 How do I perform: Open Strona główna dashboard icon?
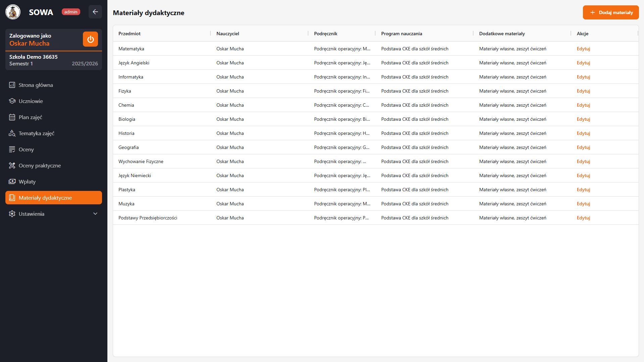click(x=12, y=85)
